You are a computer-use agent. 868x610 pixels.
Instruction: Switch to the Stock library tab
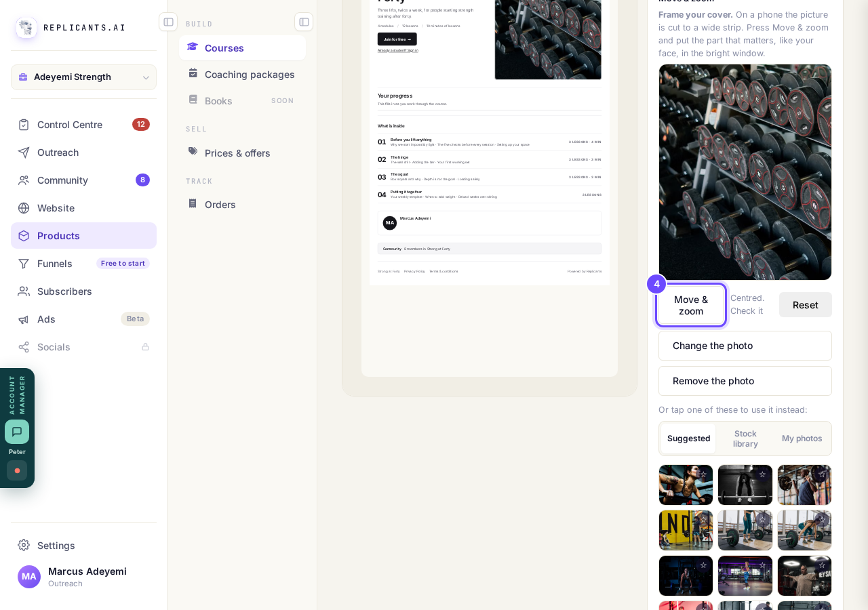745,439
